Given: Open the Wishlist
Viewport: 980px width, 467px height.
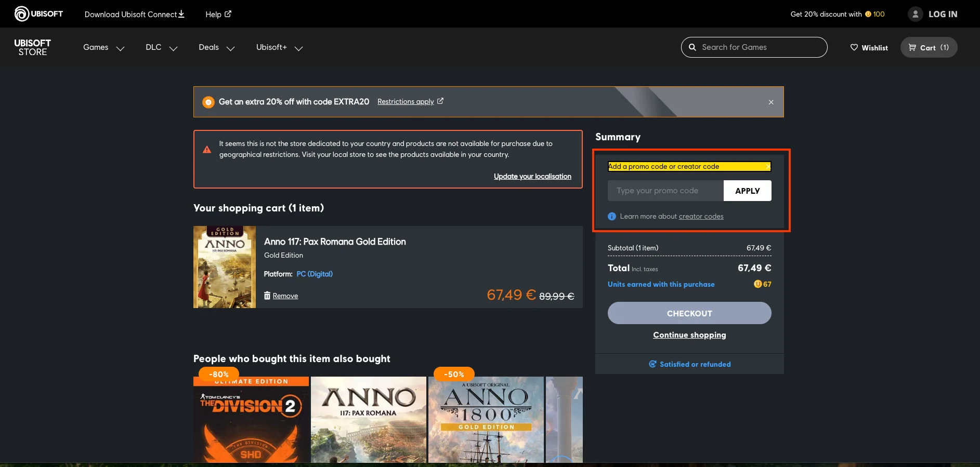Looking at the screenshot, I should tap(869, 47).
